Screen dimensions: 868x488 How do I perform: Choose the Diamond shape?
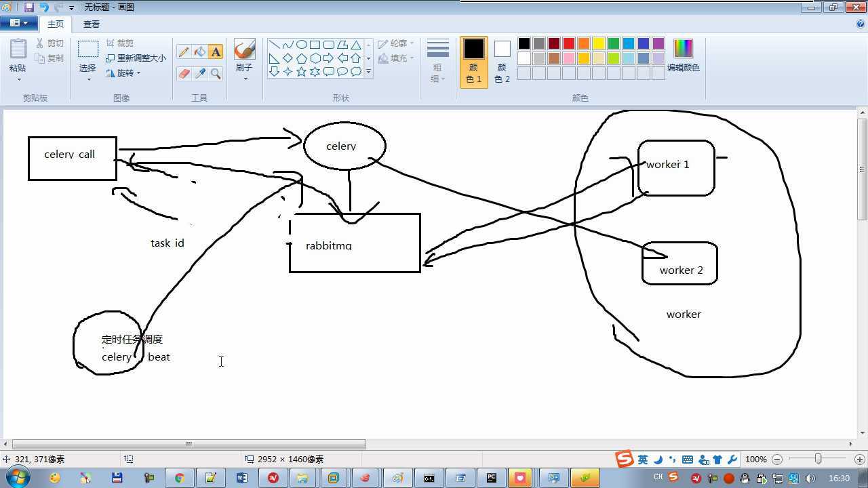point(288,58)
